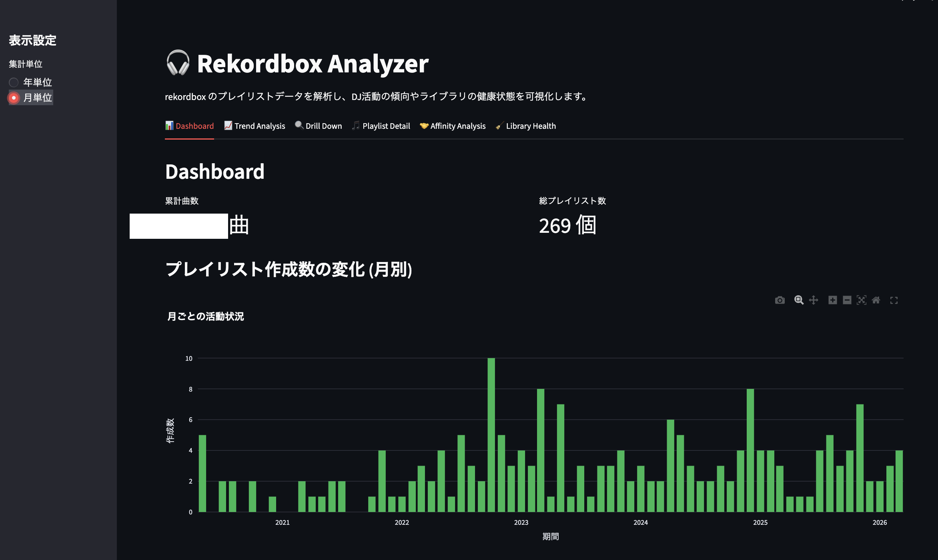The width and height of the screenshot is (938, 560).
Task: Open the Affinity Analysis tab
Action: pos(453,126)
